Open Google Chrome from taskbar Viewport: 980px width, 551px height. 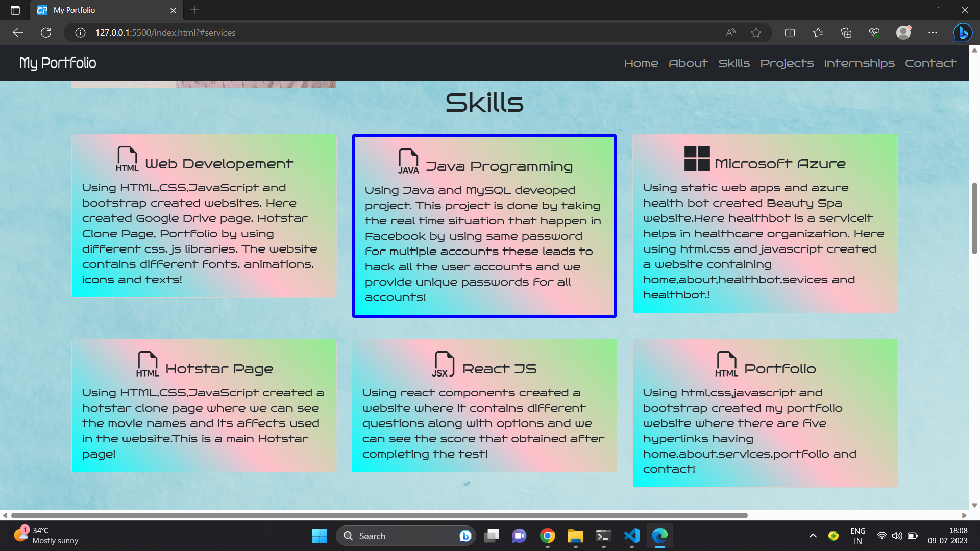(x=547, y=536)
